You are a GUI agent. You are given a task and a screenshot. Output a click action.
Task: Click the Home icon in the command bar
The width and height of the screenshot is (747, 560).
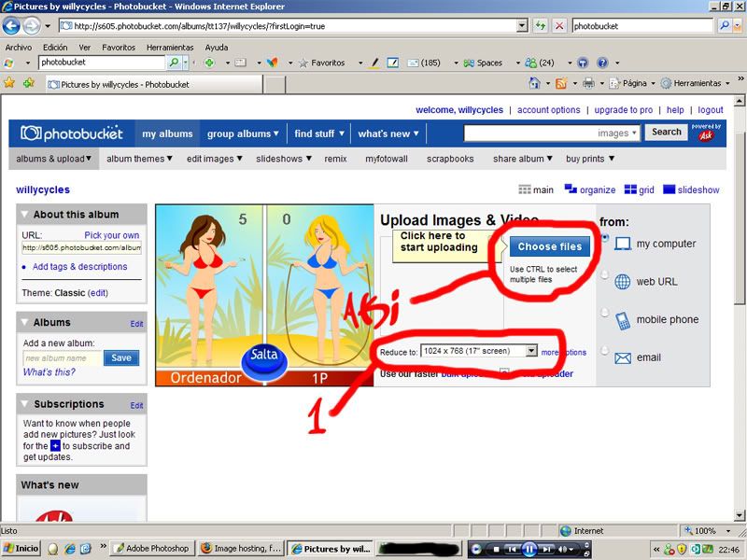coord(534,83)
